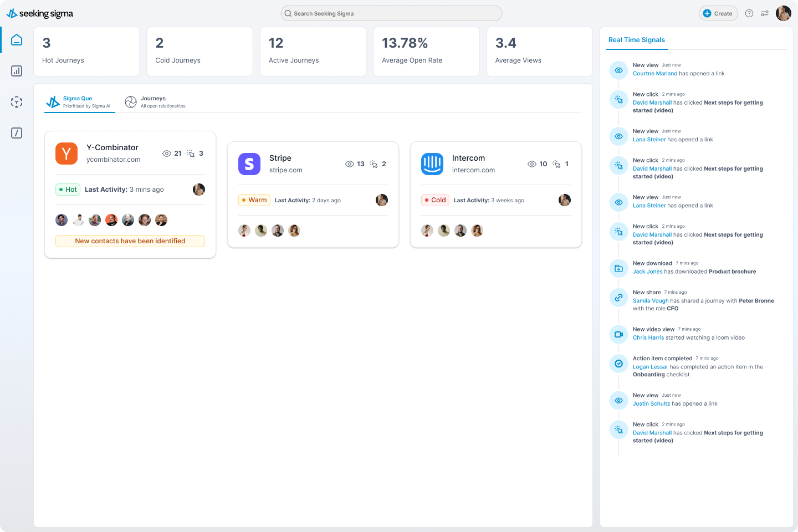This screenshot has height=532, width=798.
Task: Click the ycombinator.com domain text
Action: (114, 160)
